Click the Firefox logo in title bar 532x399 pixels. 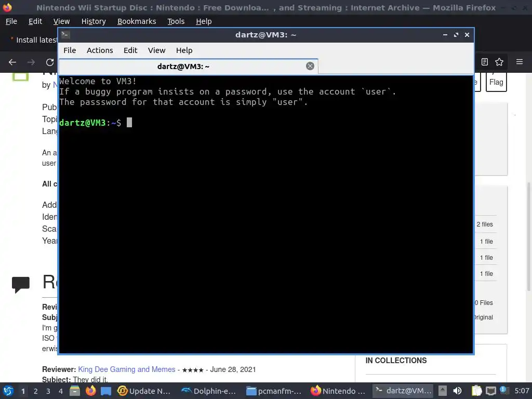tap(7, 7)
